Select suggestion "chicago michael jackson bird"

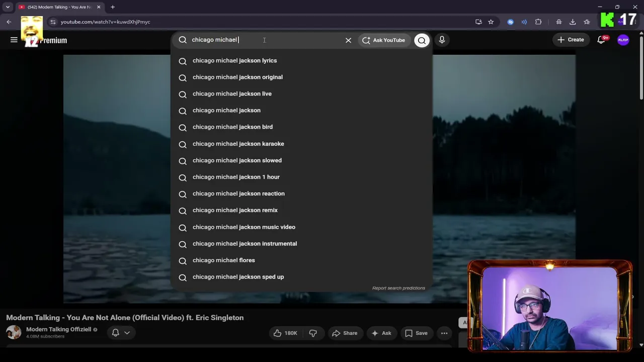pyautogui.click(x=302, y=127)
